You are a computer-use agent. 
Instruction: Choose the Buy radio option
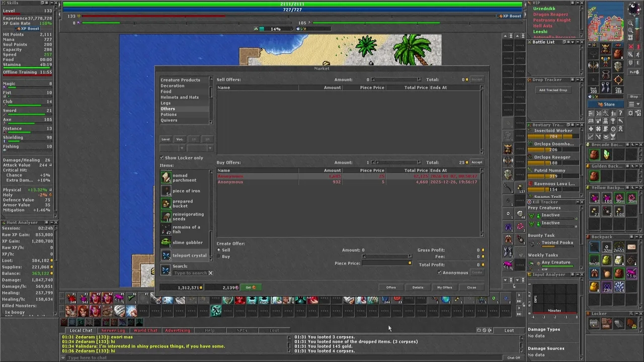(218, 256)
